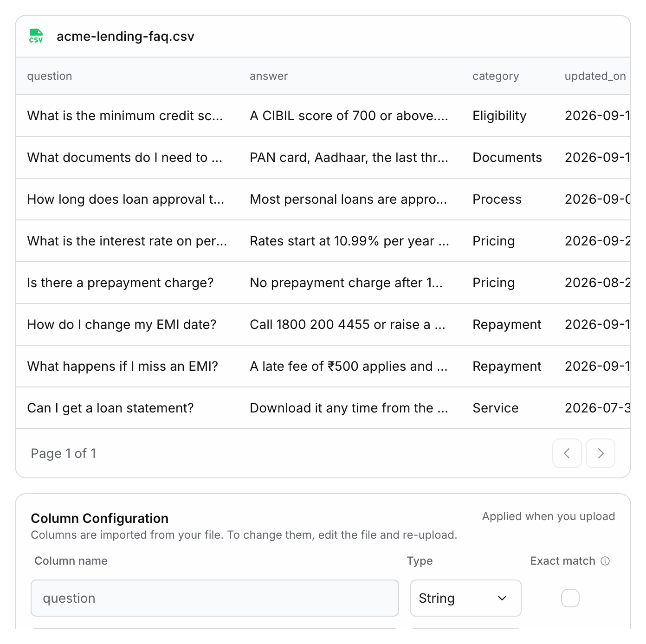
Task: Go to the next page arrow
Action: click(601, 453)
